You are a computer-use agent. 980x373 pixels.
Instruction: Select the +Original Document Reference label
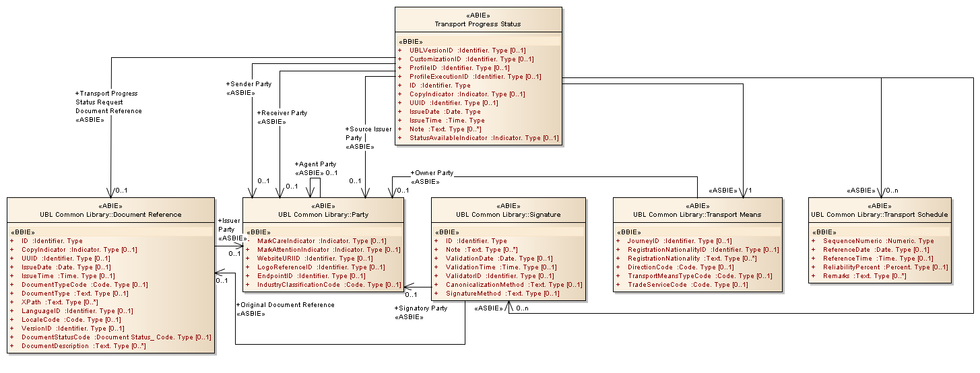coord(285,305)
